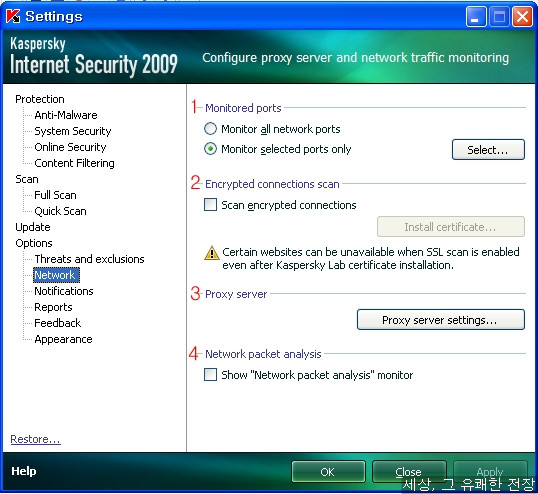
Task: Open Anti-Malware settings
Action: [x=66, y=115]
